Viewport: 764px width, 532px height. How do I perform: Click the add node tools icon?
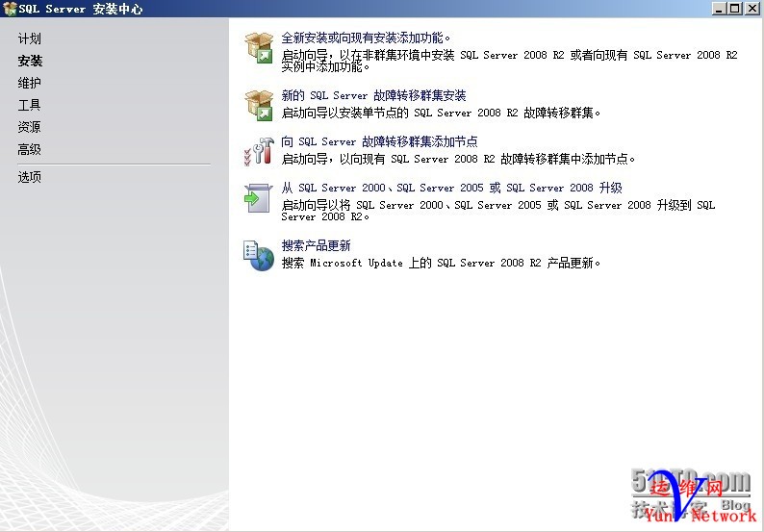[x=259, y=151]
